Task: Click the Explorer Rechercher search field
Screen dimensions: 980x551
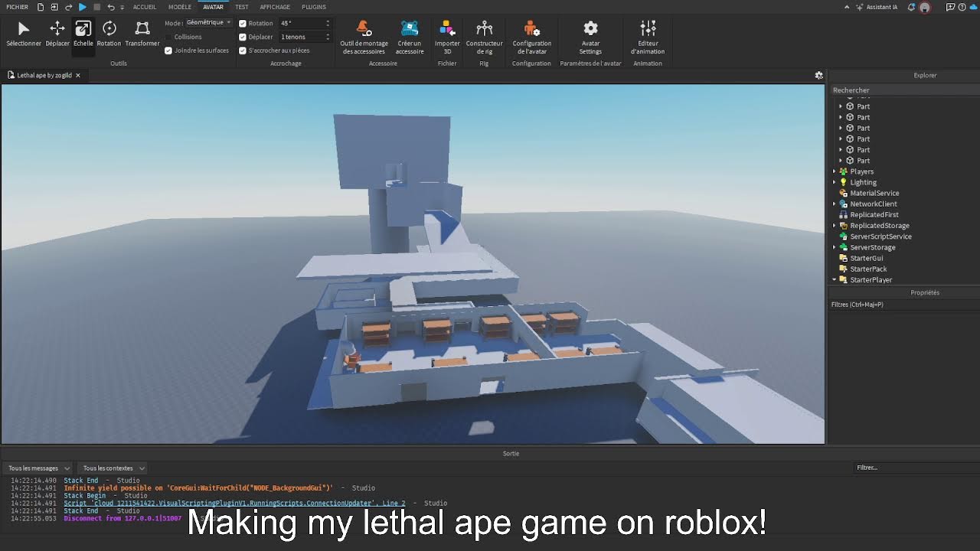Action: pos(903,90)
